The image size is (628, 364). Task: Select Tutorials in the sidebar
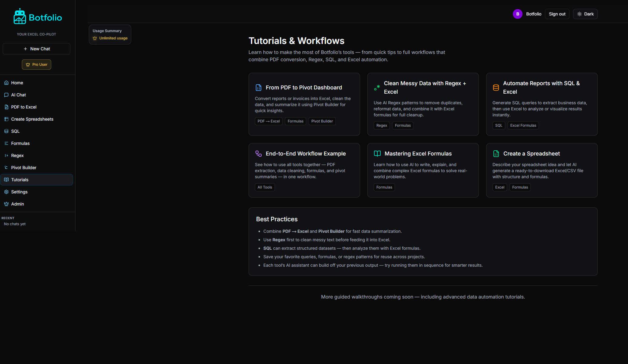click(20, 179)
